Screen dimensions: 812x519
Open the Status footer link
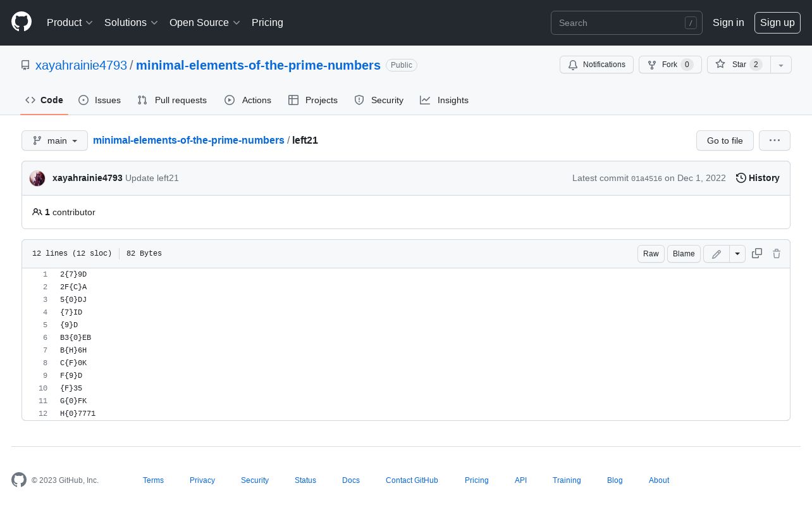305,480
